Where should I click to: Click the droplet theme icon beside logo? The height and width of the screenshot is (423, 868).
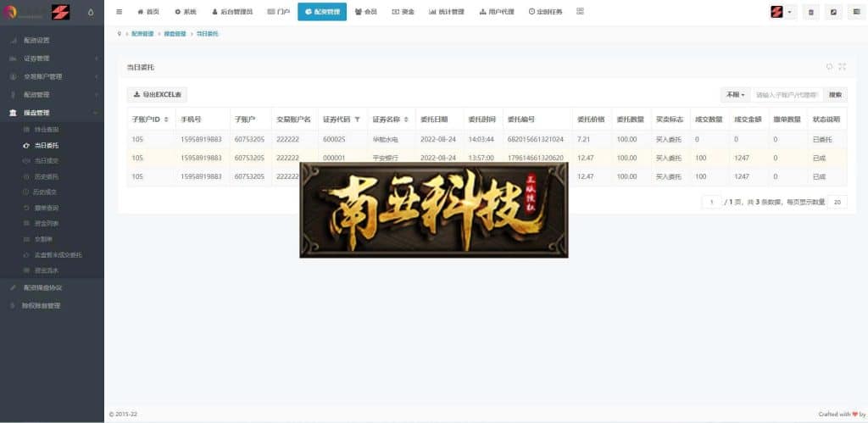tap(92, 12)
